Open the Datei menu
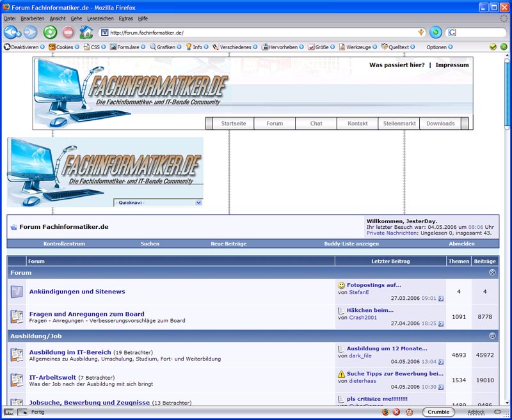This screenshot has width=512, height=420. 10,19
